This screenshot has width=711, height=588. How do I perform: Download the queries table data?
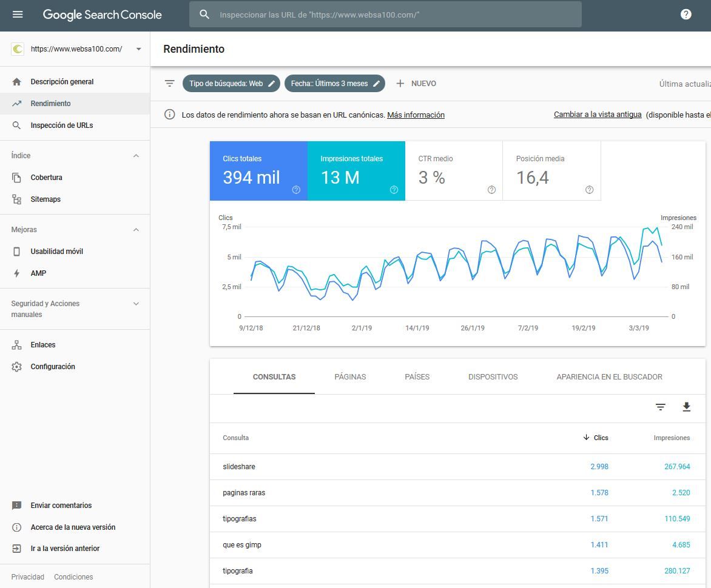pos(686,407)
